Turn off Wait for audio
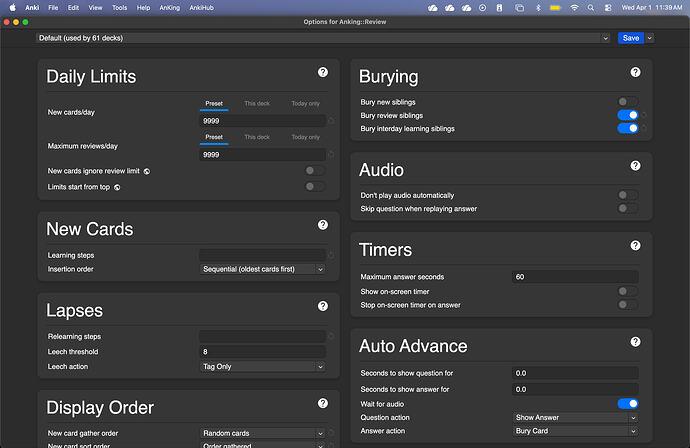The height and width of the screenshot is (448, 690). pyautogui.click(x=628, y=404)
